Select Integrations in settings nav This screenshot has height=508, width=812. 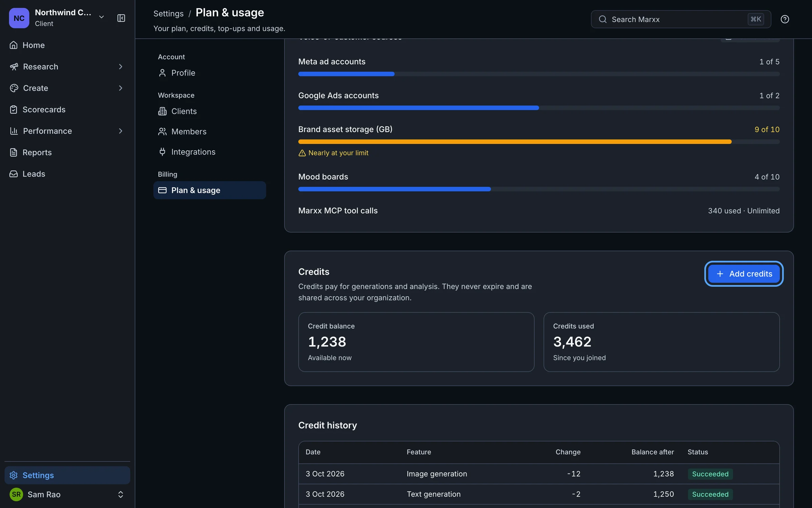click(x=209, y=152)
